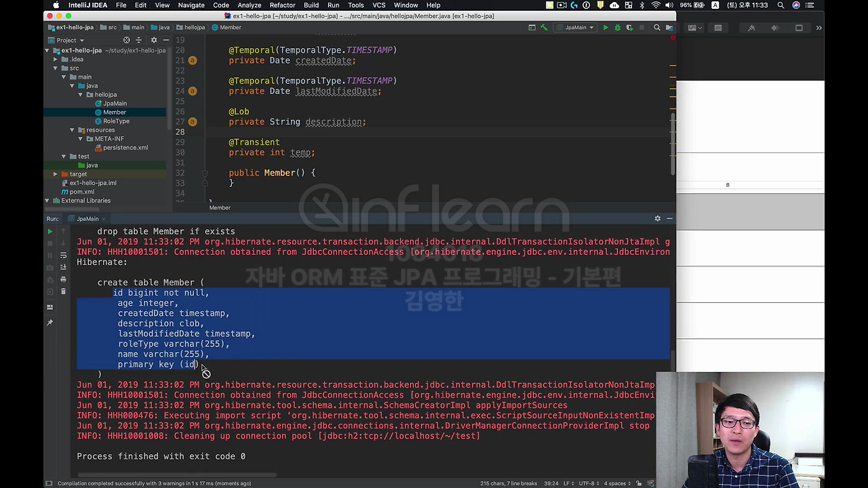Collapse the main folder arrow

pyautogui.click(x=64, y=77)
